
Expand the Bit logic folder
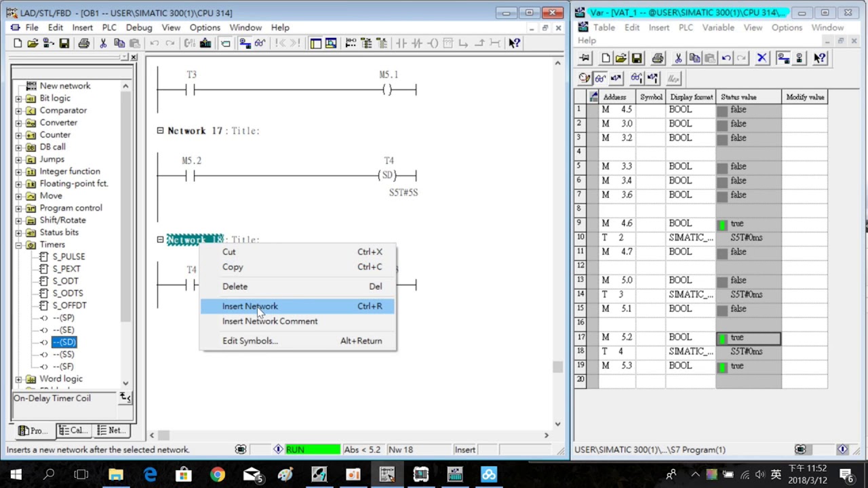[19, 98]
